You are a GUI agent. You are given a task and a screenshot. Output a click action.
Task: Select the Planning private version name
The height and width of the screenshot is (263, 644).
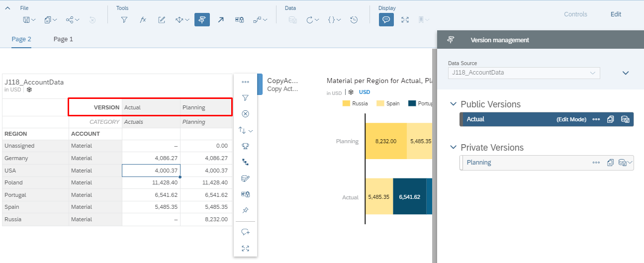[x=479, y=163]
